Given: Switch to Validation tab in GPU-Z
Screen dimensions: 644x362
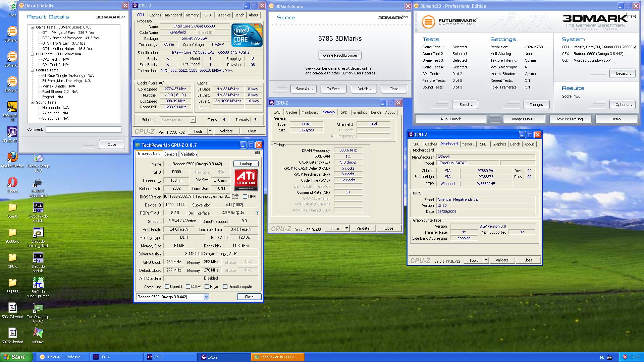Looking at the screenshot, I should point(189,154).
